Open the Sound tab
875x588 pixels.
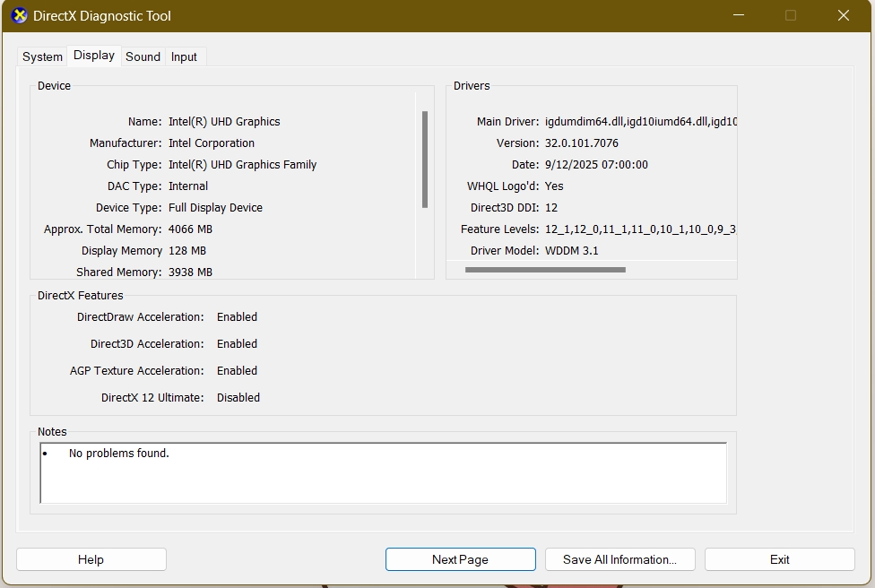coord(143,56)
